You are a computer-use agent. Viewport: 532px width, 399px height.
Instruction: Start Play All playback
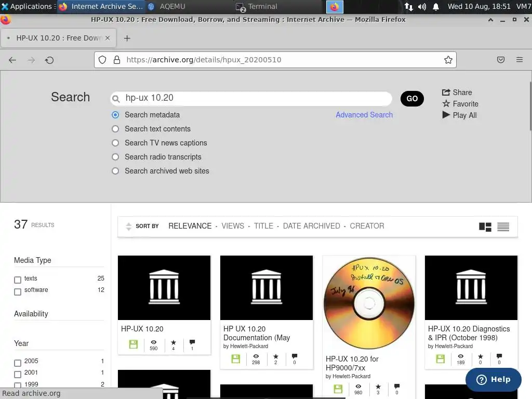coord(459,115)
